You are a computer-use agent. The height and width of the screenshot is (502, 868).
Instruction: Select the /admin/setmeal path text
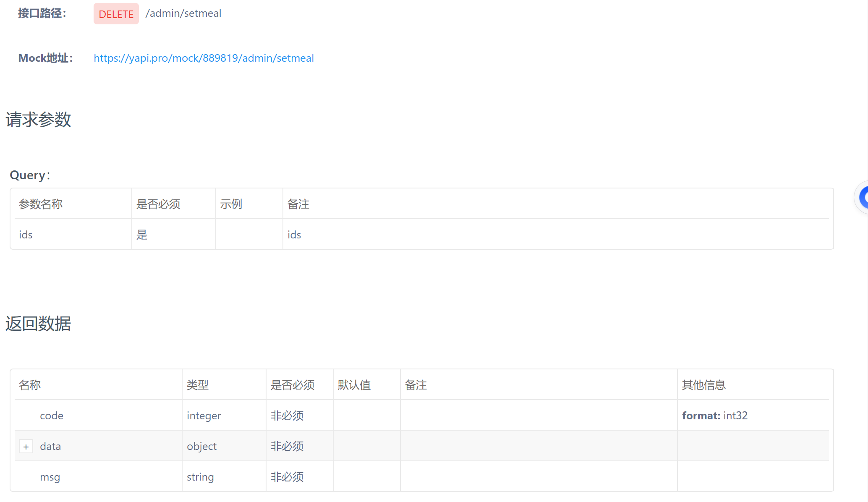point(183,13)
